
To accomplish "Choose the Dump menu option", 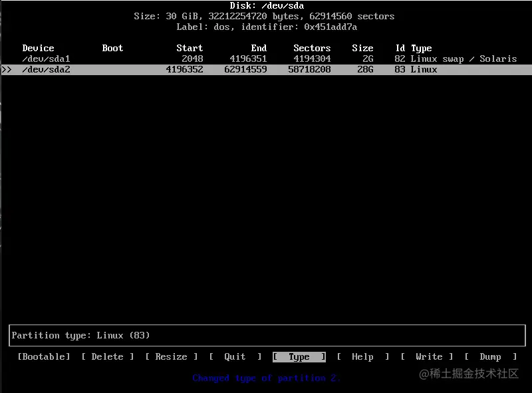I will point(491,356).
